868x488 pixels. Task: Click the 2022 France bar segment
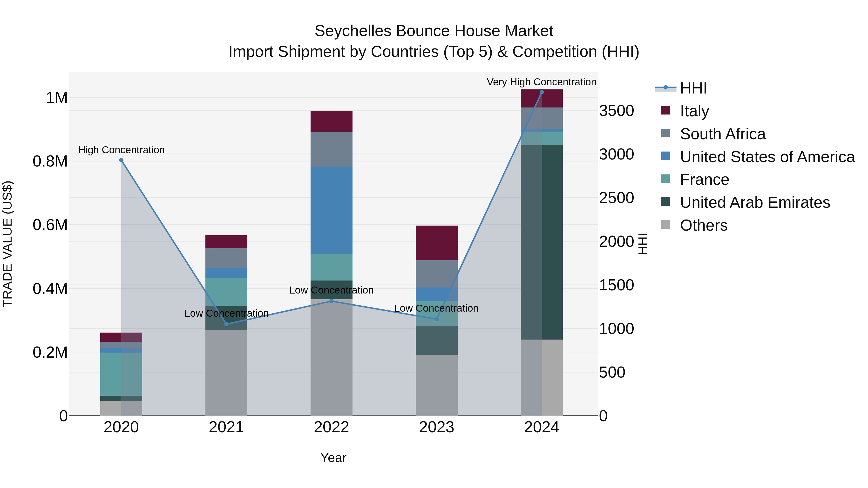[332, 267]
